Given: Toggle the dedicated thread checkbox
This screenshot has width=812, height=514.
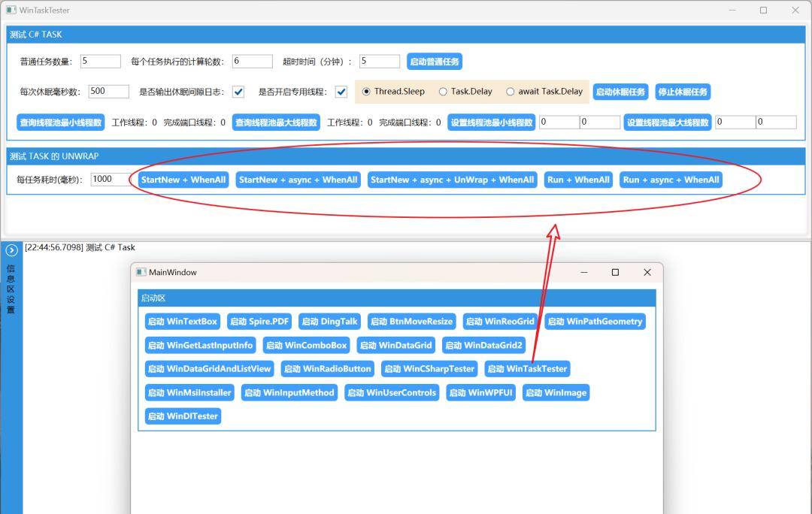Looking at the screenshot, I should [341, 92].
